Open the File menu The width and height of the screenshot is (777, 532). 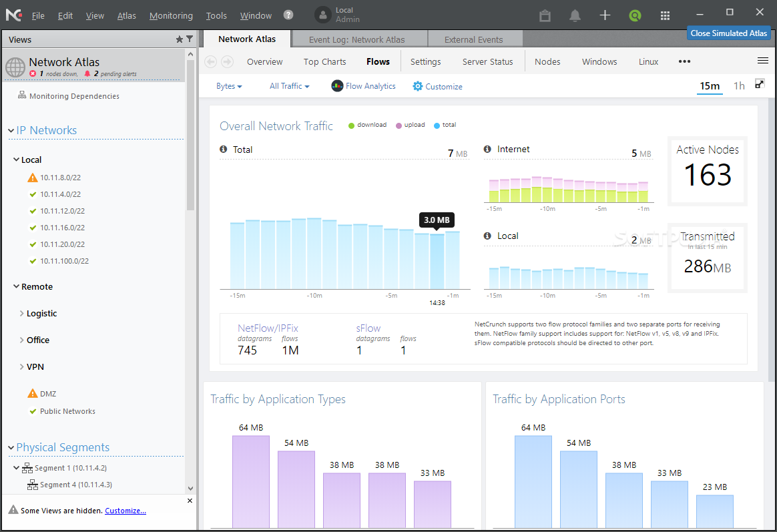(38, 15)
